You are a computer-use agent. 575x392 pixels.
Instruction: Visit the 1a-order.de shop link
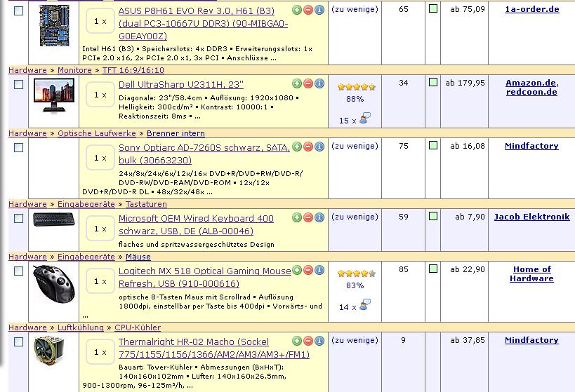click(x=532, y=9)
